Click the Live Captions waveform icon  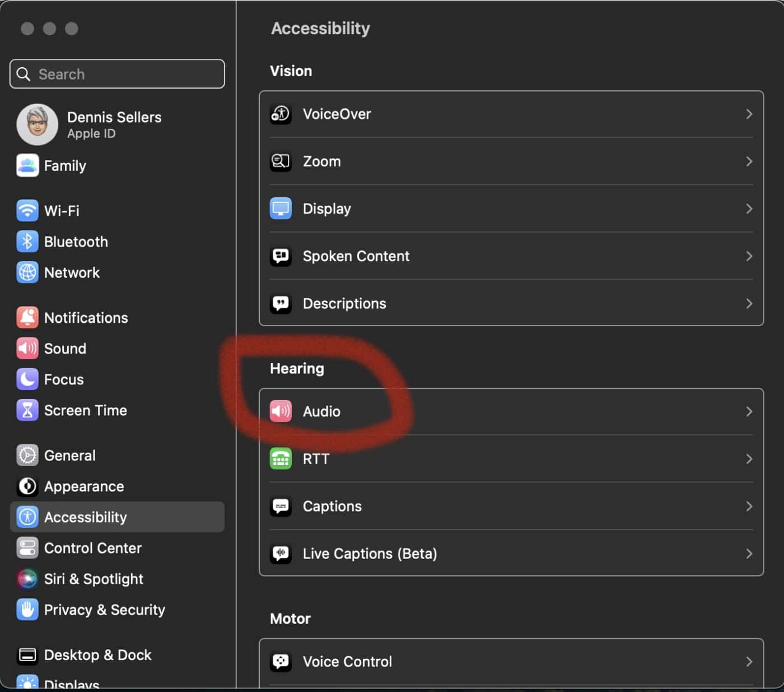tap(281, 554)
